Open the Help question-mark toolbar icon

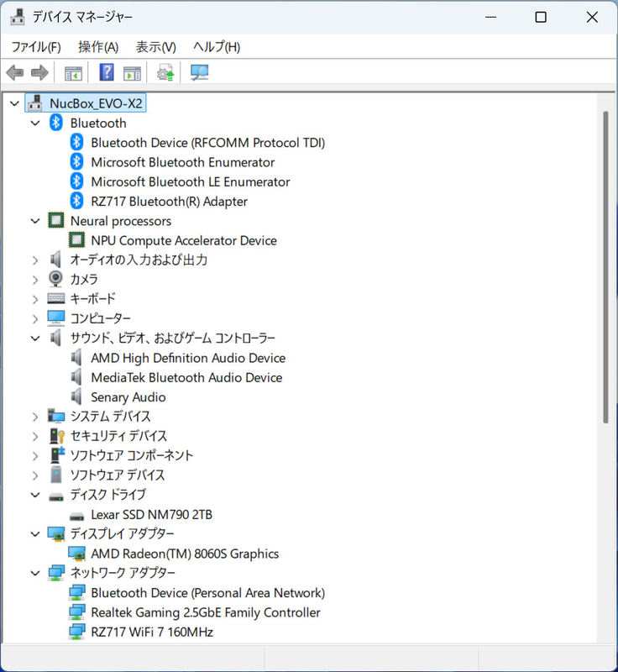(107, 72)
